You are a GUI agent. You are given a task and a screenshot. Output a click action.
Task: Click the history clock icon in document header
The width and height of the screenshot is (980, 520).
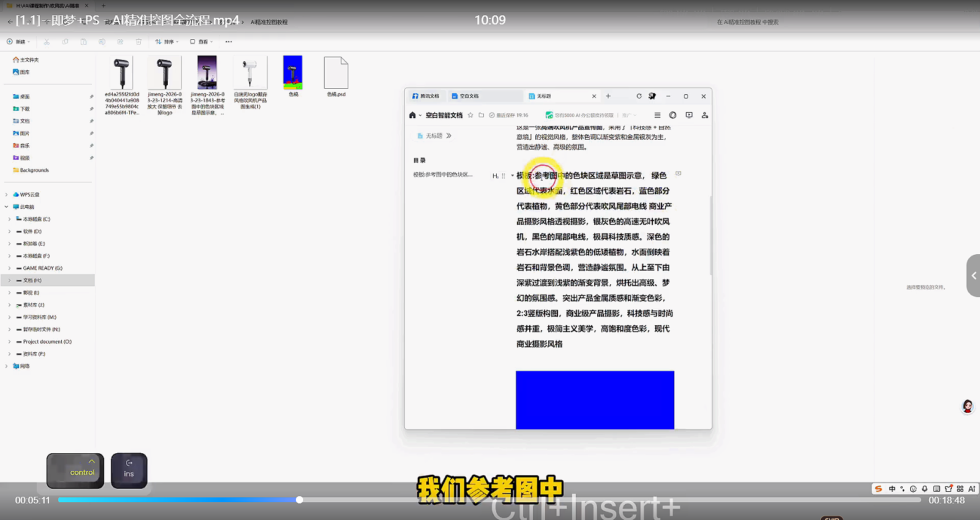(673, 115)
